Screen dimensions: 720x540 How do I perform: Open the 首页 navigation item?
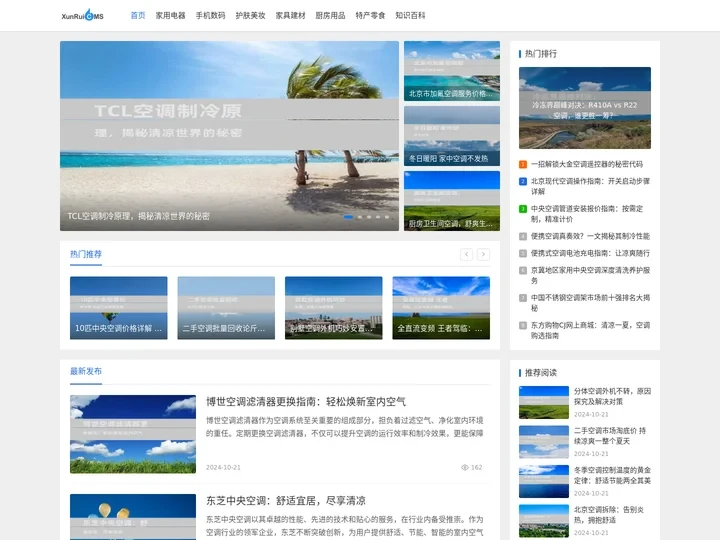[138, 16]
